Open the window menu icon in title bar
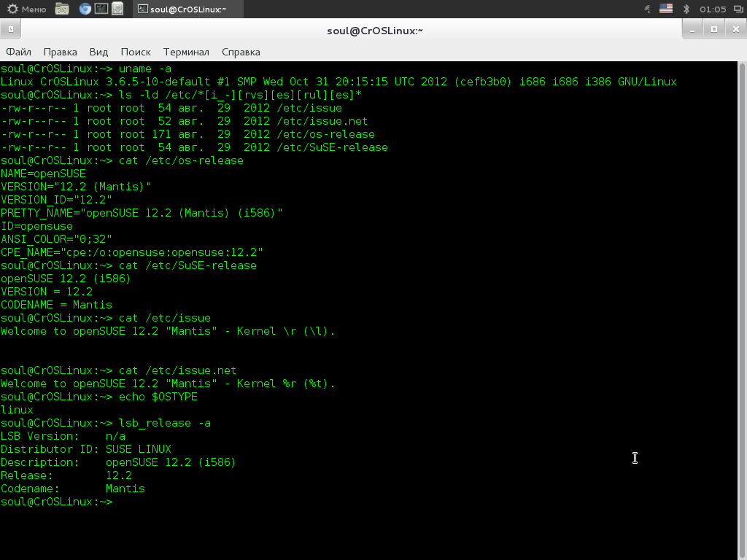Screen dimensions: 747x560 [x=10, y=29]
